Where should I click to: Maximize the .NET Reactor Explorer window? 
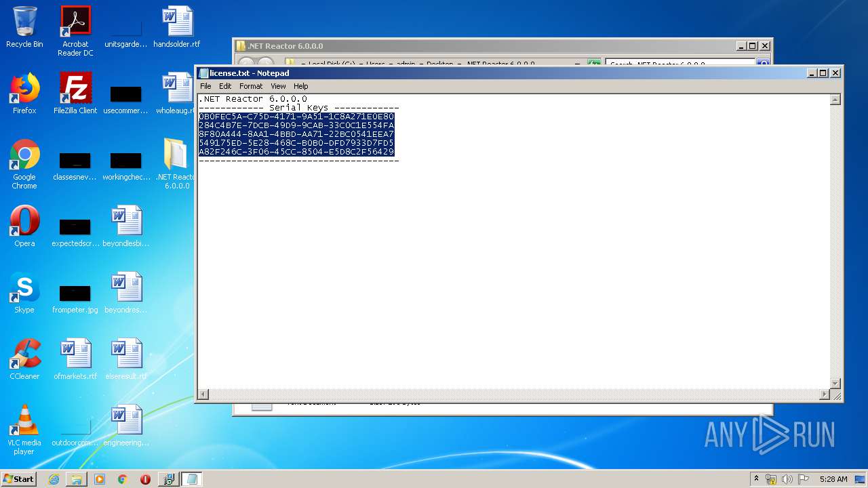(753, 46)
